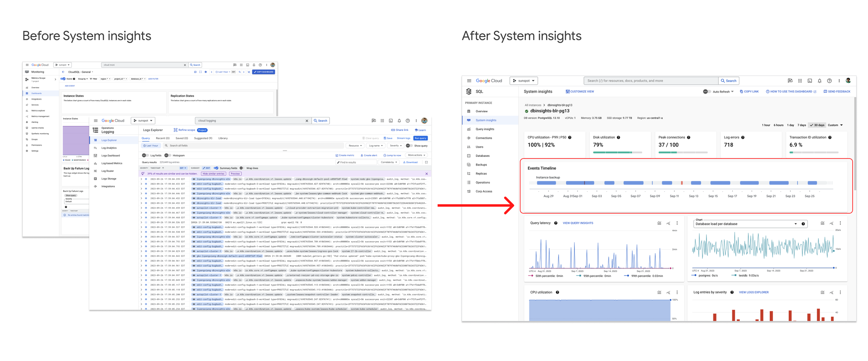Open the help icon in the System insights header

[829, 81]
